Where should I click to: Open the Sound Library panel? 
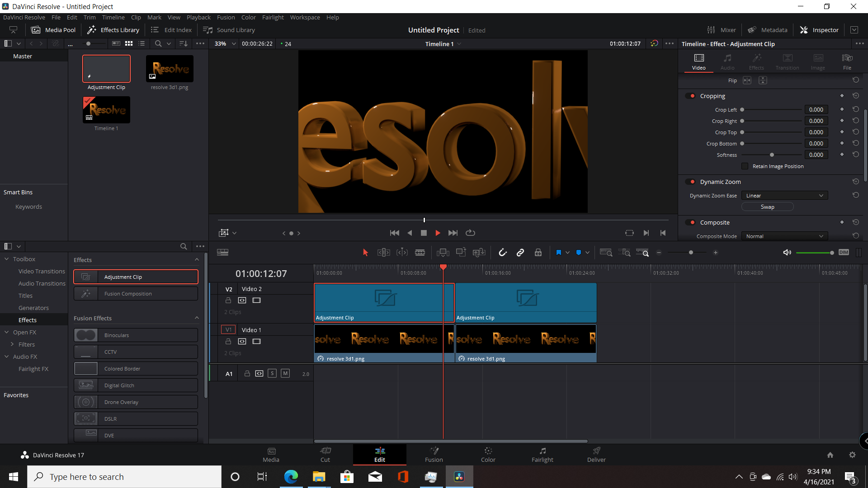point(229,30)
